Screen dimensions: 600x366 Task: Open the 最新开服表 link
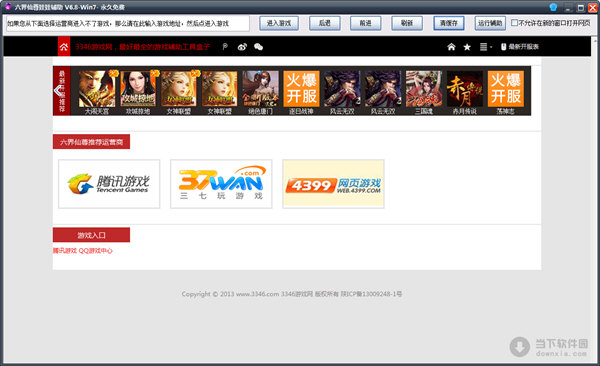pos(520,47)
